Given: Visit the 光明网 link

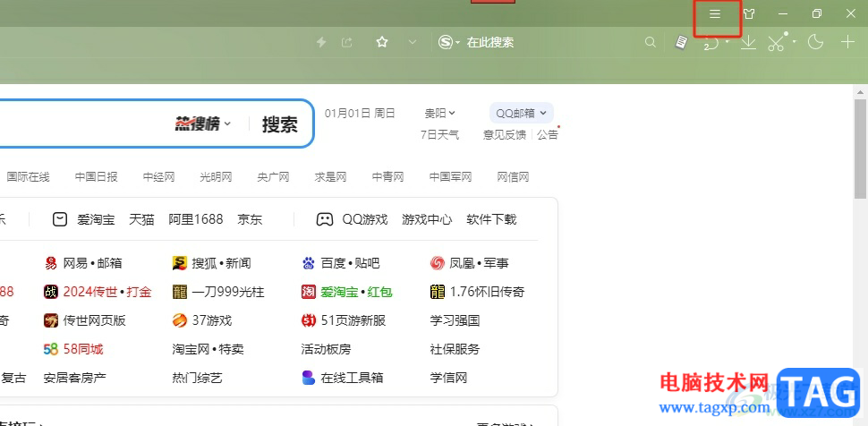Looking at the screenshot, I should click(x=216, y=177).
